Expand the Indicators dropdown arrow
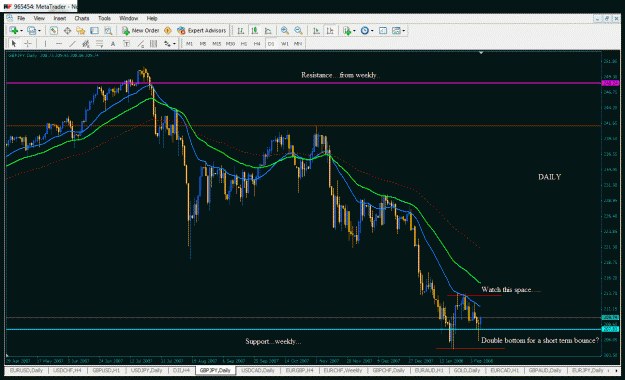This screenshot has width=625, height=380. [x=354, y=31]
